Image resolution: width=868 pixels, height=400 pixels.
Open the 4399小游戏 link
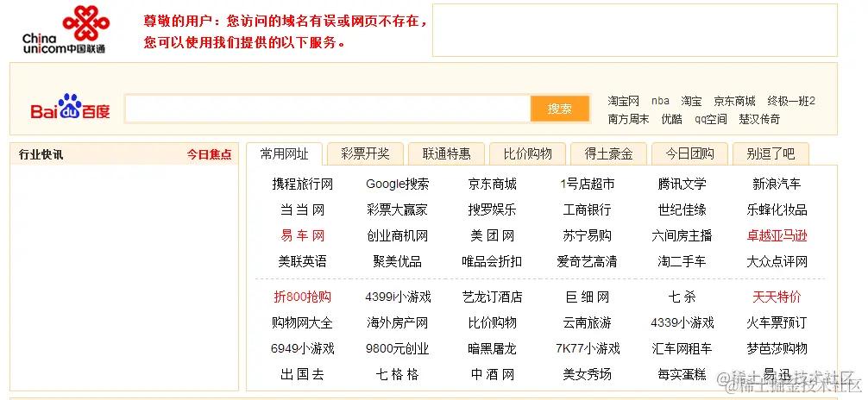pos(398,297)
